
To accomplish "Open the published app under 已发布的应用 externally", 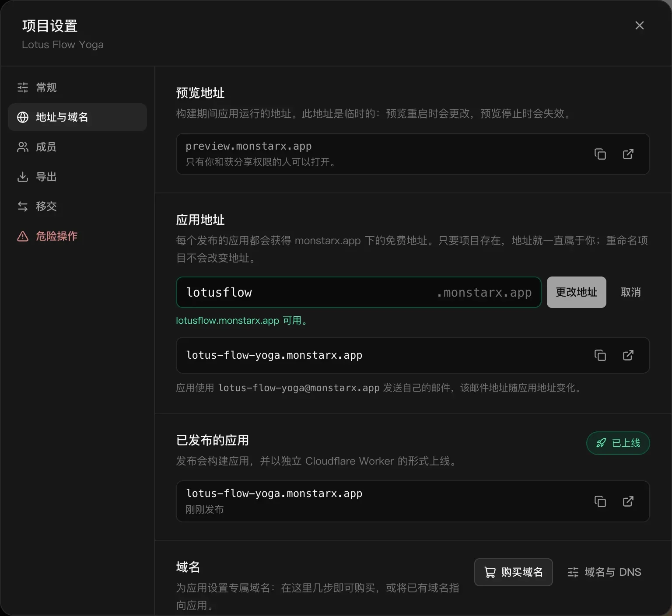I will (628, 501).
